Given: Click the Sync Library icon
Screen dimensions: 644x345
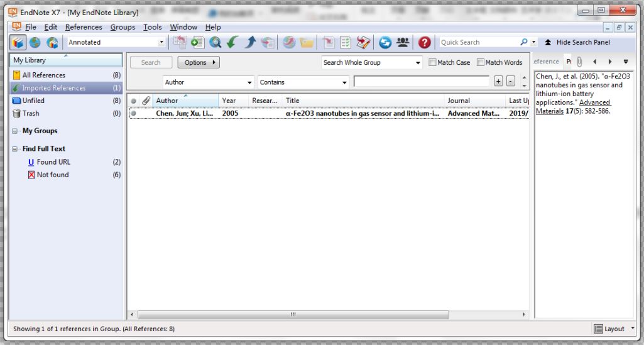Looking at the screenshot, I should pos(385,42).
